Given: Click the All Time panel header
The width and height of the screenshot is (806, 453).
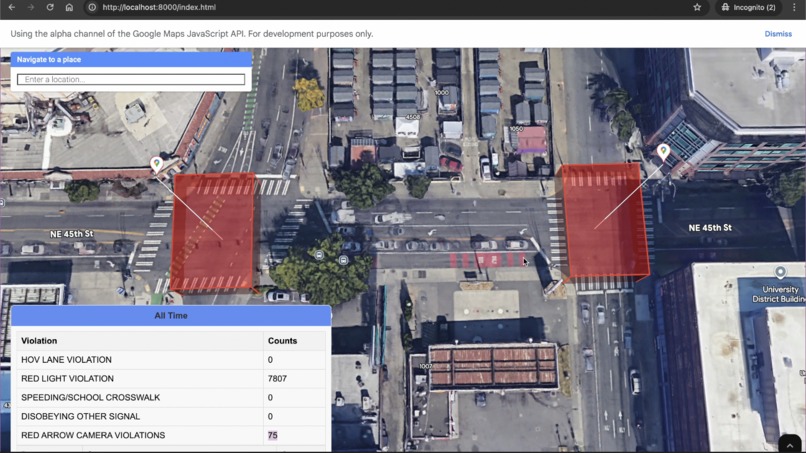Looking at the screenshot, I should click(x=171, y=316).
